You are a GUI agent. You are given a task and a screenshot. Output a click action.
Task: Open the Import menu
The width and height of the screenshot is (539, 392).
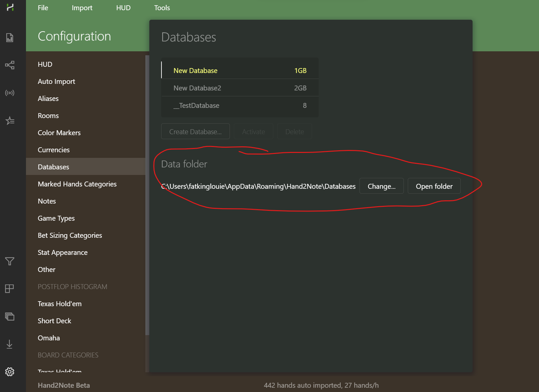[82, 8]
